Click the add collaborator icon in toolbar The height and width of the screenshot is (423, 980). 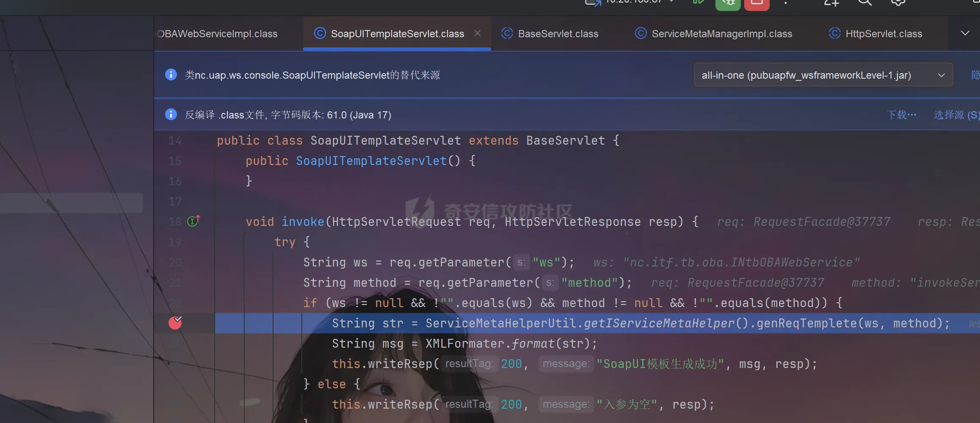[x=831, y=3]
